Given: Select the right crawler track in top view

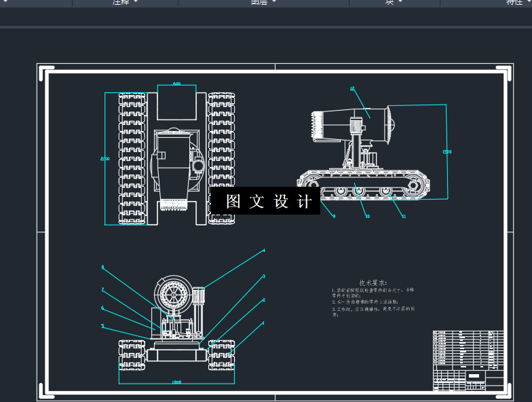Looking at the screenshot, I should click(x=221, y=159).
